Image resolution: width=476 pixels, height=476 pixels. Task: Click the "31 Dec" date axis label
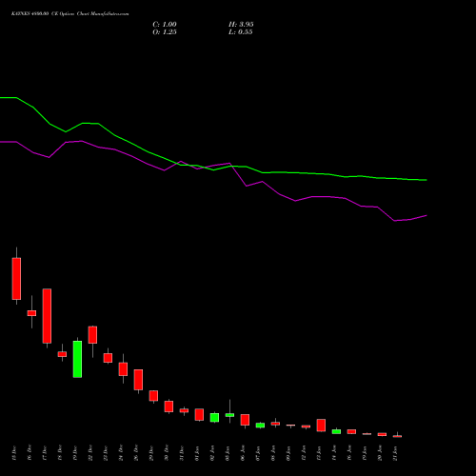coord(182,453)
